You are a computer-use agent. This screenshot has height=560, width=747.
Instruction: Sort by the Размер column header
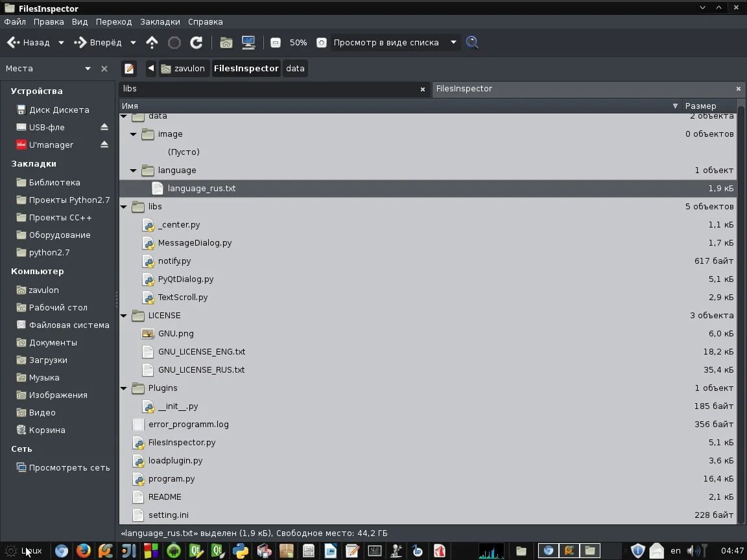(x=709, y=106)
